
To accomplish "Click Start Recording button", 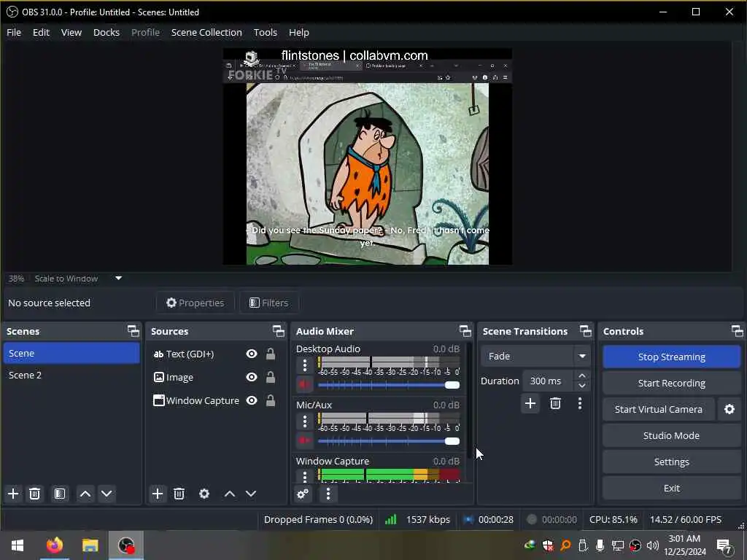I will [x=672, y=383].
